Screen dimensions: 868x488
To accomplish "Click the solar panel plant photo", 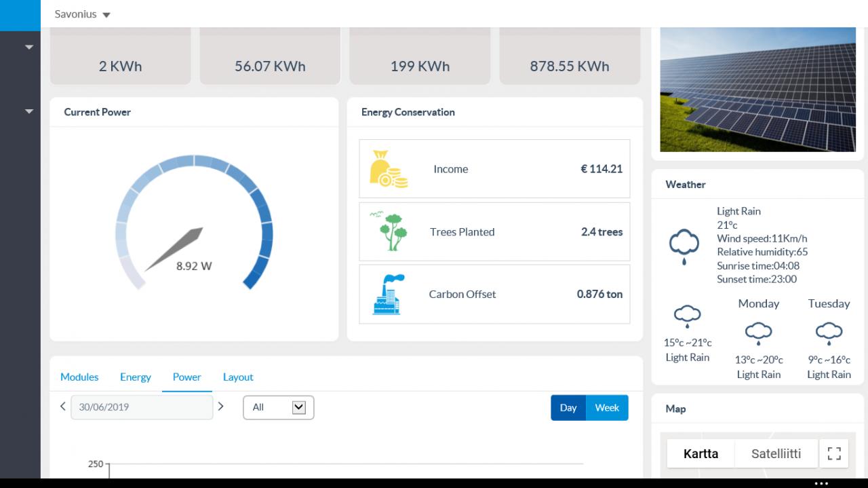I will pyautogui.click(x=757, y=90).
